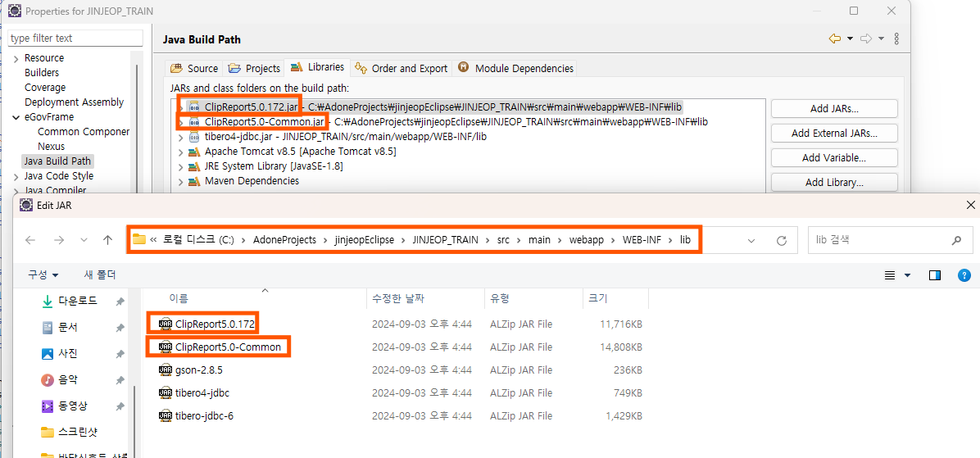Select Deployment Assembly in properties tree
The width and height of the screenshot is (980, 458).
pos(74,102)
